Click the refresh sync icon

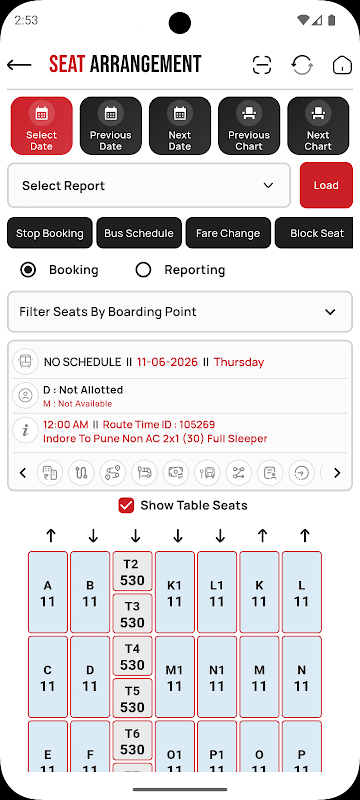[x=302, y=65]
